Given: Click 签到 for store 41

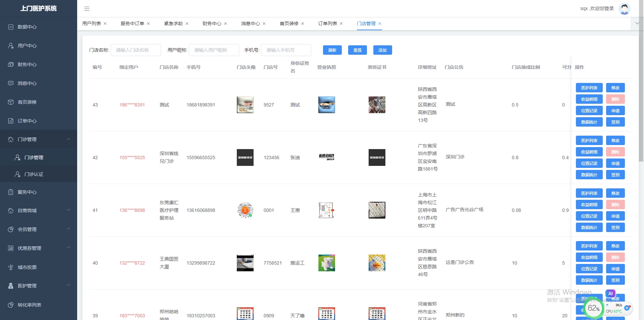Looking at the screenshot, I should (615, 227).
